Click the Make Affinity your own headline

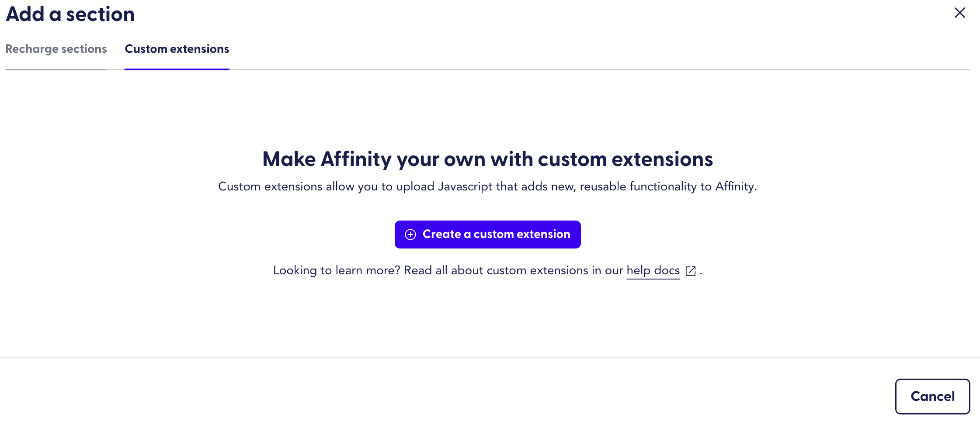click(488, 159)
